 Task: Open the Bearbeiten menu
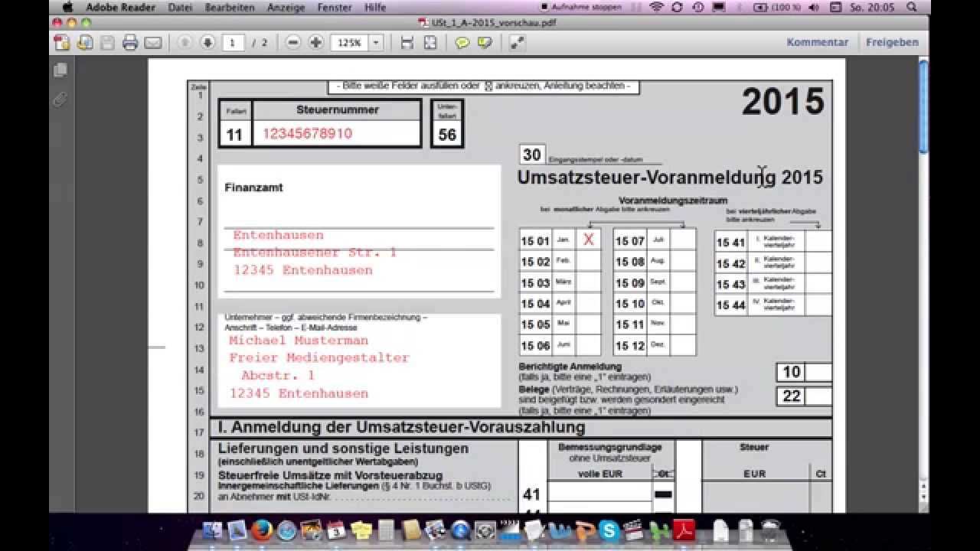point(230,8)
